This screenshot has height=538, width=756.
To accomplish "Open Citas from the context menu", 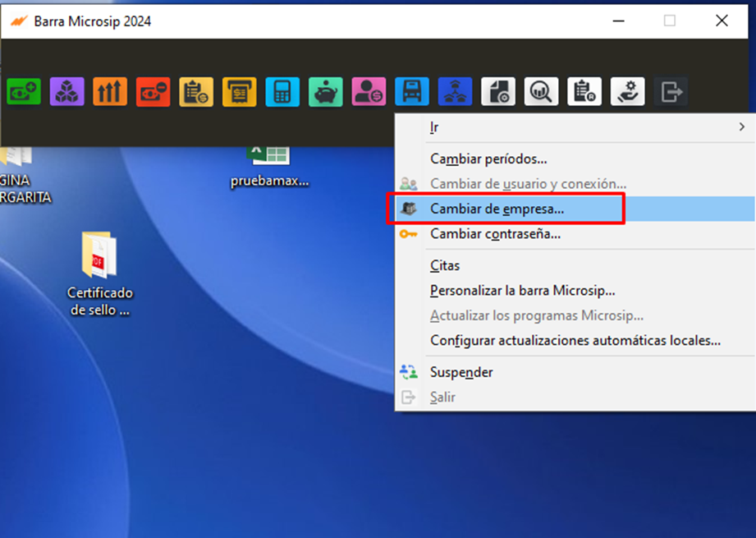I will click(x=575, y=265).
